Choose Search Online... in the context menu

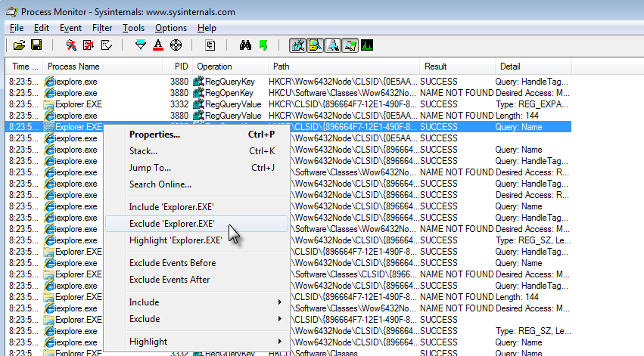click(x=198, y=184)
